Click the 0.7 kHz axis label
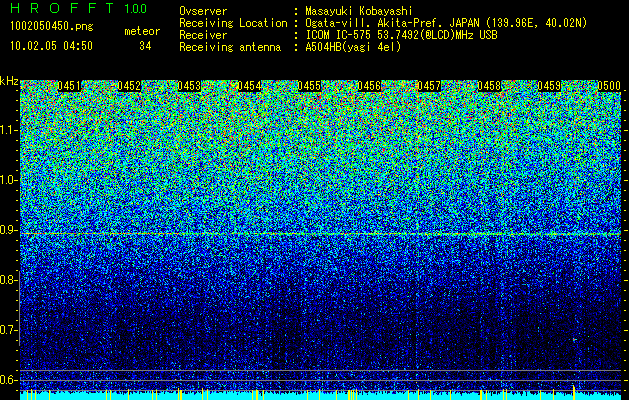Screen dimensions: 629x400 8,330
